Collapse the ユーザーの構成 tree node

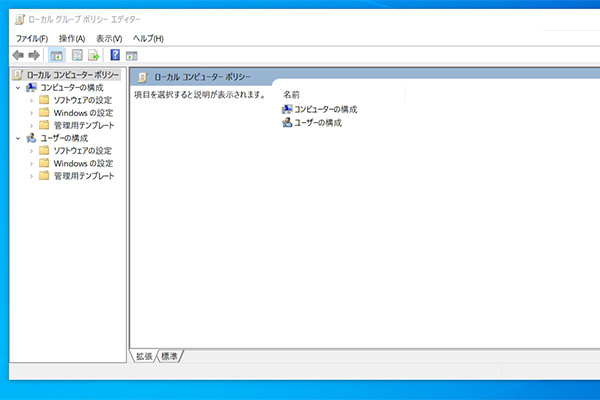[18, 138]
